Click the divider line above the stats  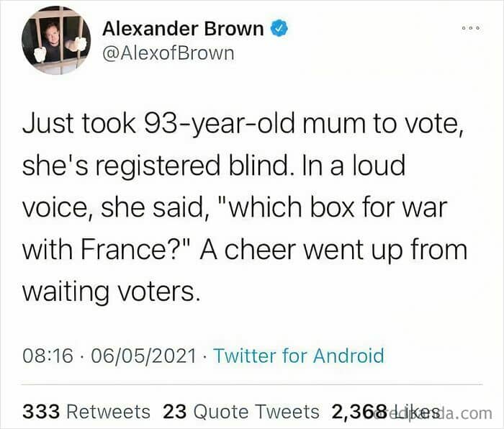pos(252,384)
